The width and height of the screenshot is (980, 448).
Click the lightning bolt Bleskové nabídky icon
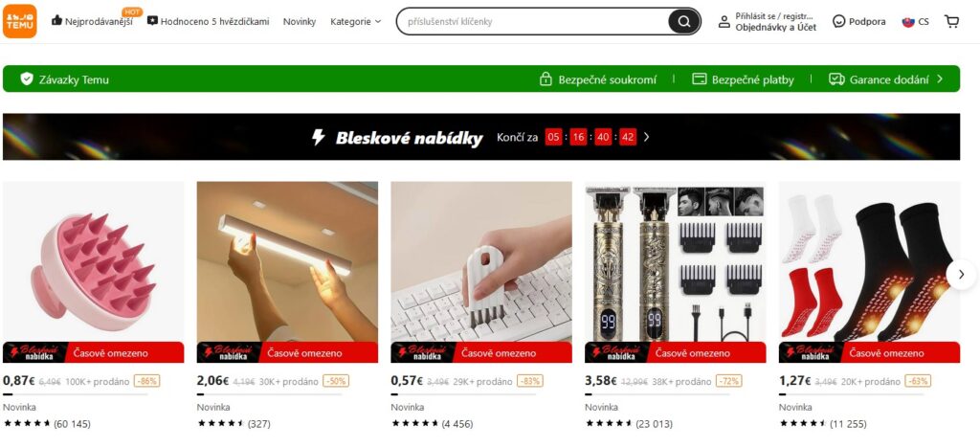pos(318,137)
